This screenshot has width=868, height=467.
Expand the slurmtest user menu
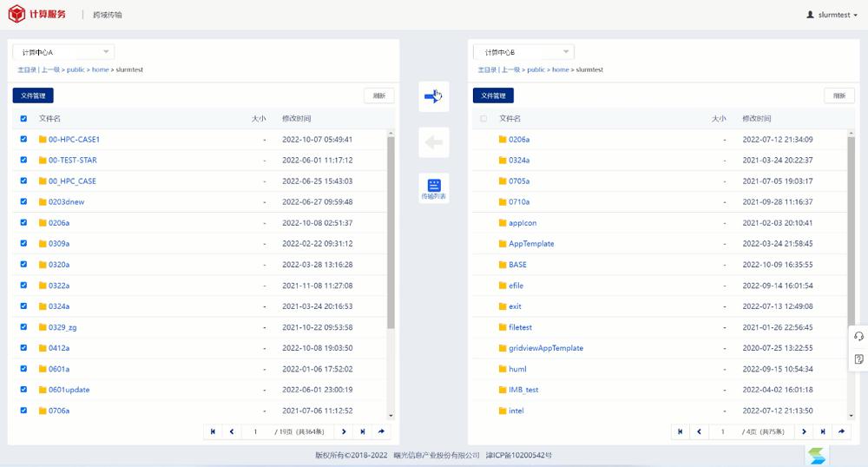tap(832, 15)
